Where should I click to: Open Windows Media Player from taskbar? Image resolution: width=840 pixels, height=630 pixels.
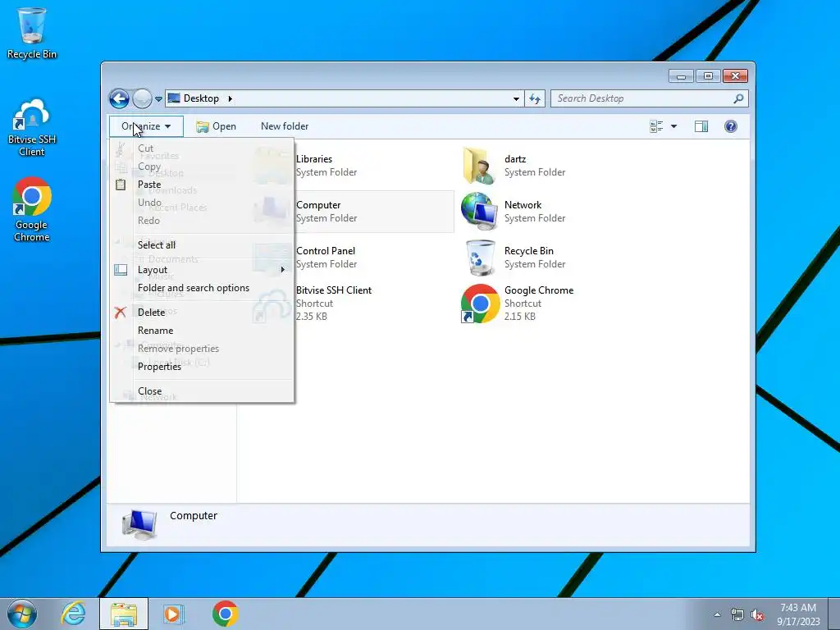click(x=173, y=614)
